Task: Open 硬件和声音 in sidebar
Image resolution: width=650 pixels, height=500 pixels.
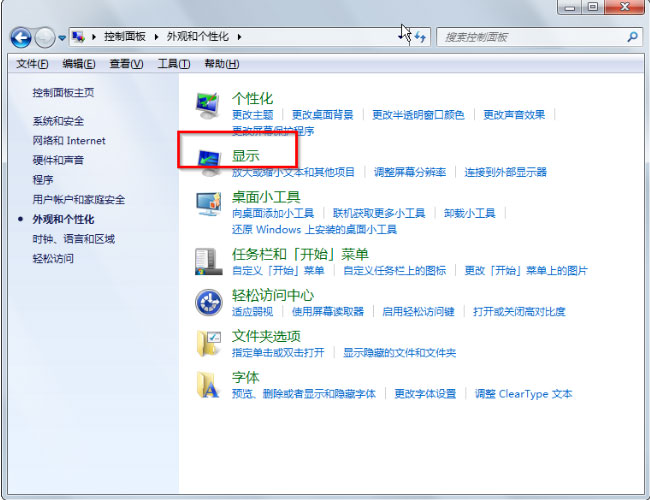Action: 58,160
